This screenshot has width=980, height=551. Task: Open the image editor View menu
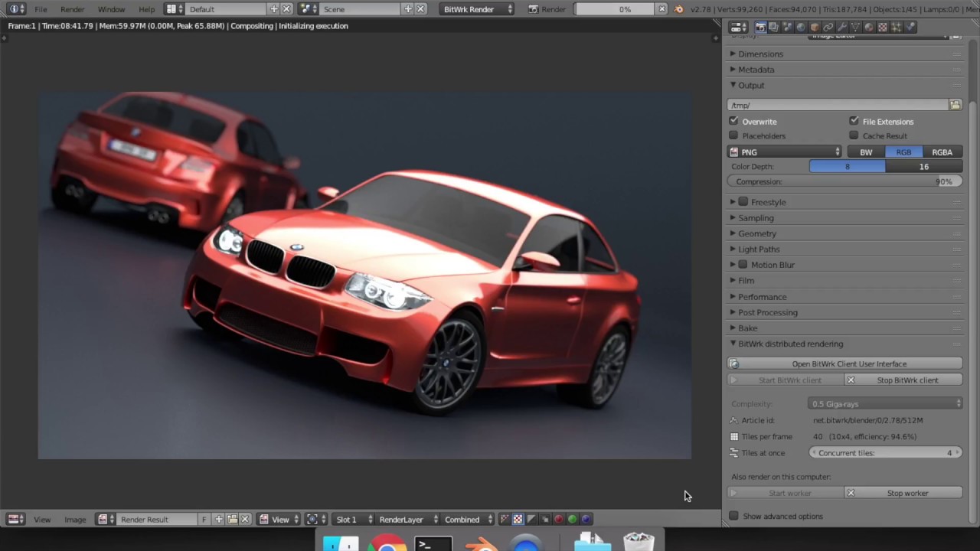pyautogui.click(x=42, y=519)
